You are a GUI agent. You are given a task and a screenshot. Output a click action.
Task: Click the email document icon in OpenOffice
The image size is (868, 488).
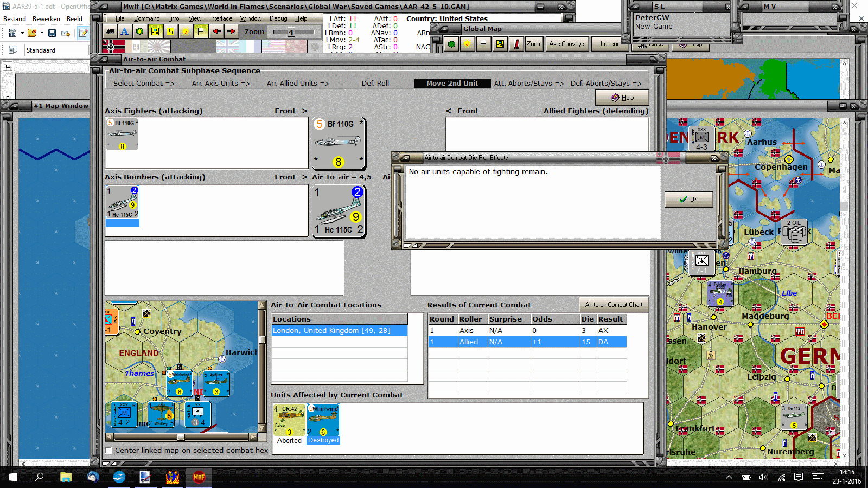coord(66,33)
